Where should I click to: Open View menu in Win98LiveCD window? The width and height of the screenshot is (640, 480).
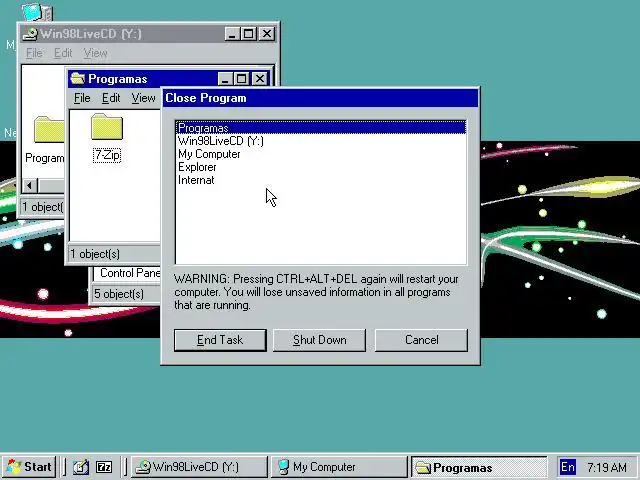coord(95,53)
